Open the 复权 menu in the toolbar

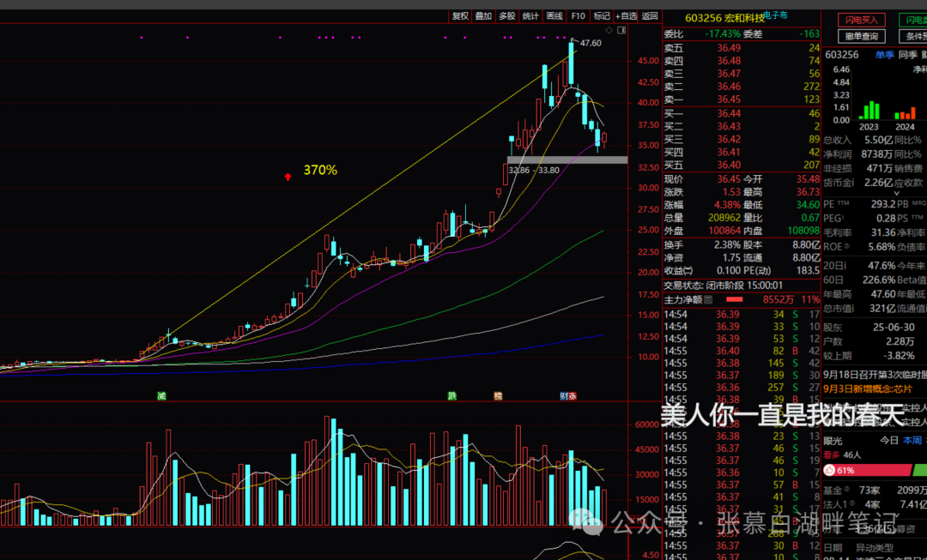(x=460, y=16)
